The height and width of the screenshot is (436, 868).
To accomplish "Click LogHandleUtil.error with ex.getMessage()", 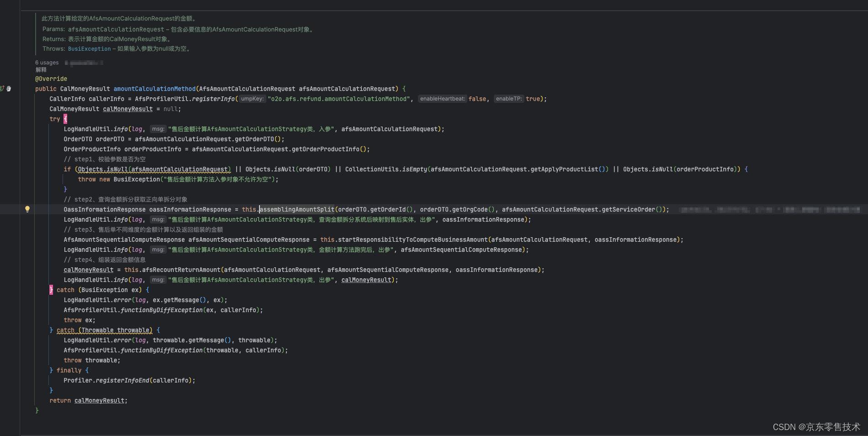I will [x=145, y=300].
